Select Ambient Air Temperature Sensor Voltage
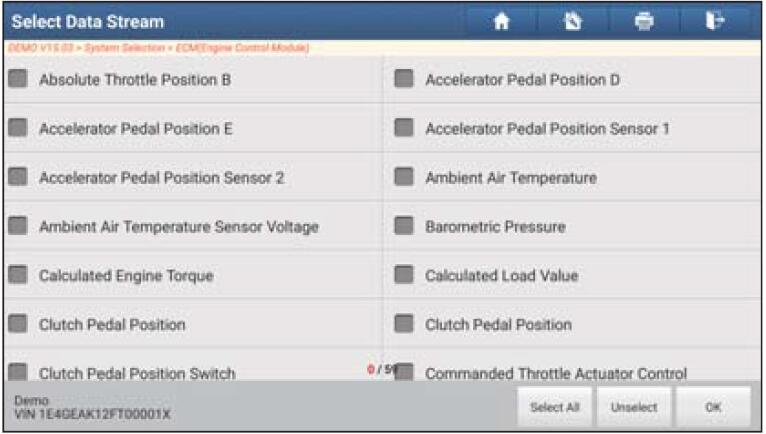Screen dimensions: 766x434 (18, 226)
